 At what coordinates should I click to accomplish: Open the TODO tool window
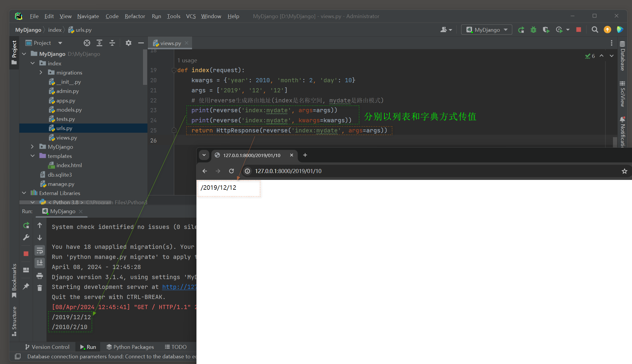[x=176, y=347]
